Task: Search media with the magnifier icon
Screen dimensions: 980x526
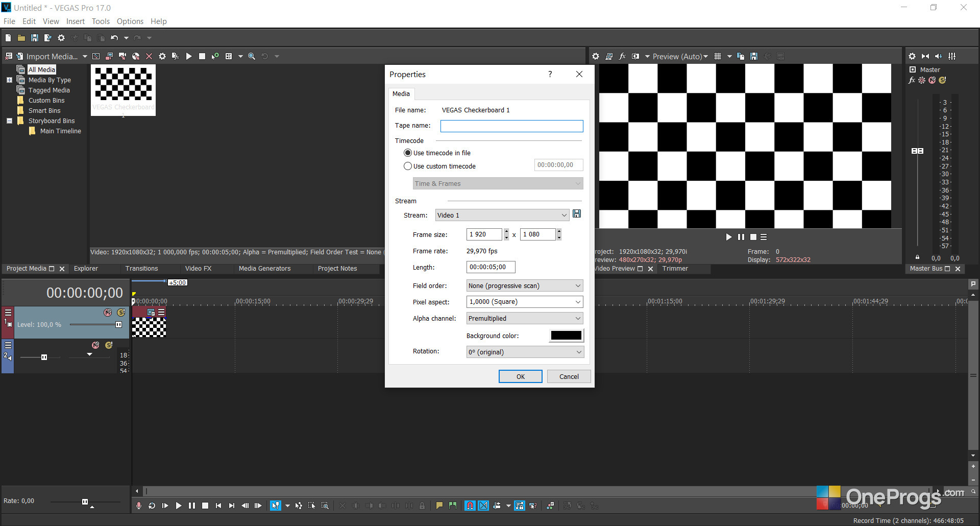Action: tap(252, 56)
